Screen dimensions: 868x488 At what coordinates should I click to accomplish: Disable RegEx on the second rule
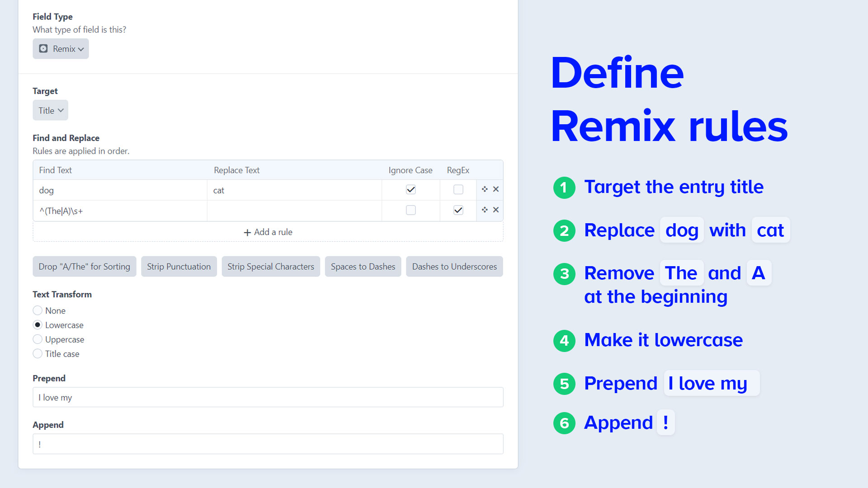click(458, 211)
